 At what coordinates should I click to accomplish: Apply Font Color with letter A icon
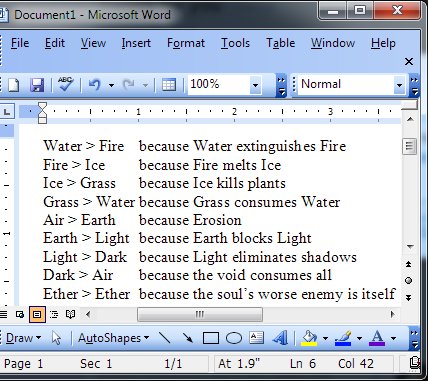tap(377, 338)
